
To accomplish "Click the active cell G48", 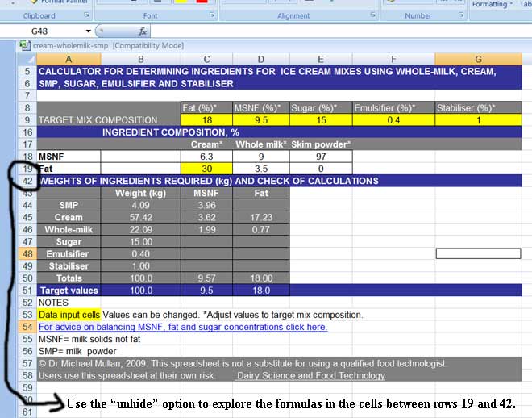I will click(478, 253).
